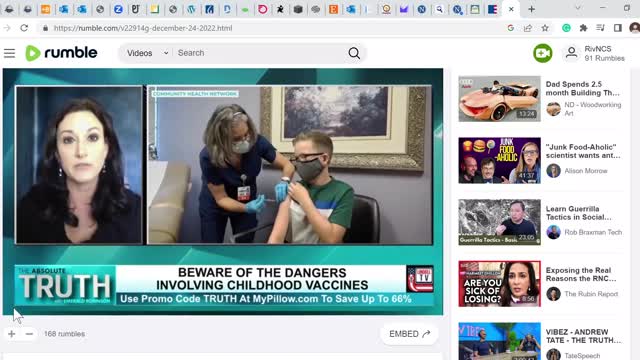This screenshot has height=360, width=640.
Task: Open a new browser tab
Action: click(x=531, y=9)
